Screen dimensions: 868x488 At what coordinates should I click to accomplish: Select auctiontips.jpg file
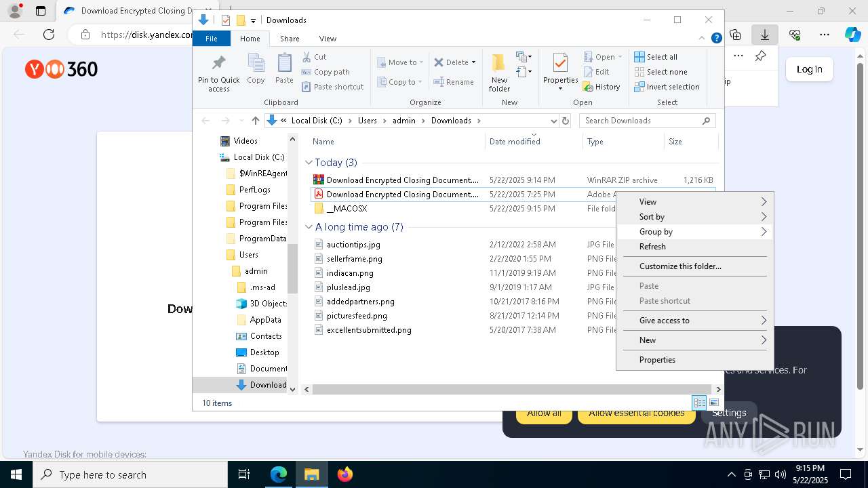tap(353, 245)
